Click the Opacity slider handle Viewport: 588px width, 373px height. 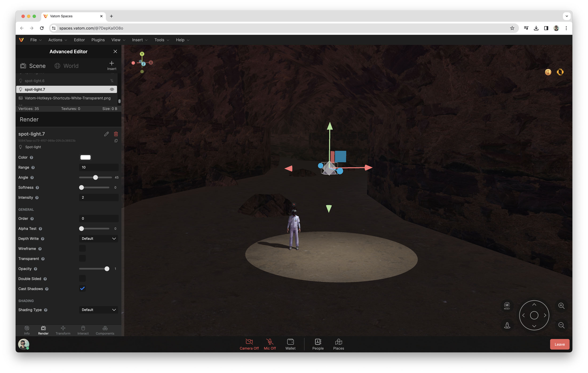tap(107, 269)
